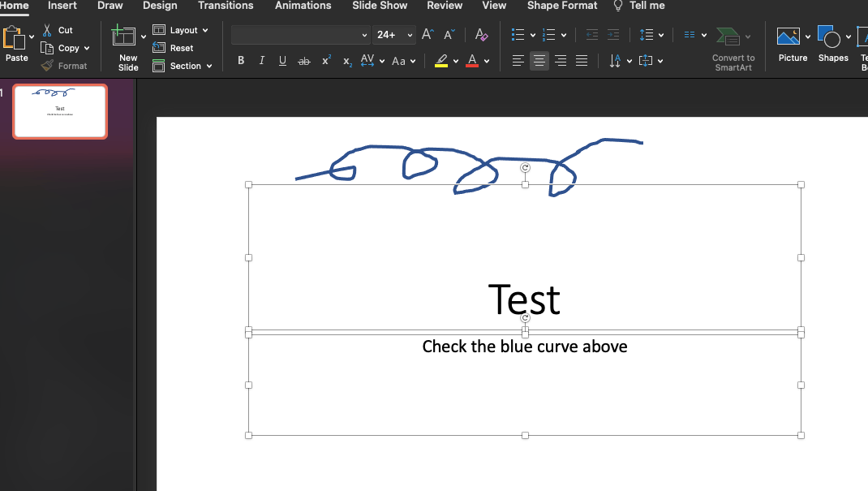Switch to the Draw tab
868x491 pixels.
pos(110,6)
